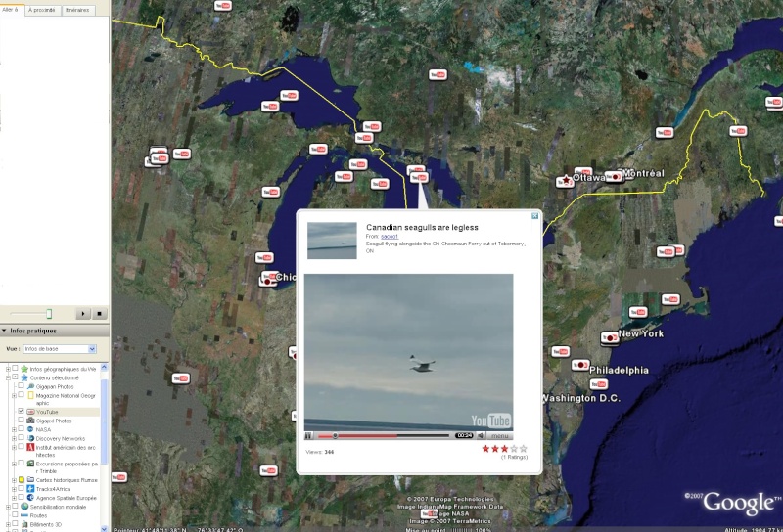
Task: Expand the Magazine National Geographic node
Action: [x=14, y=396]
